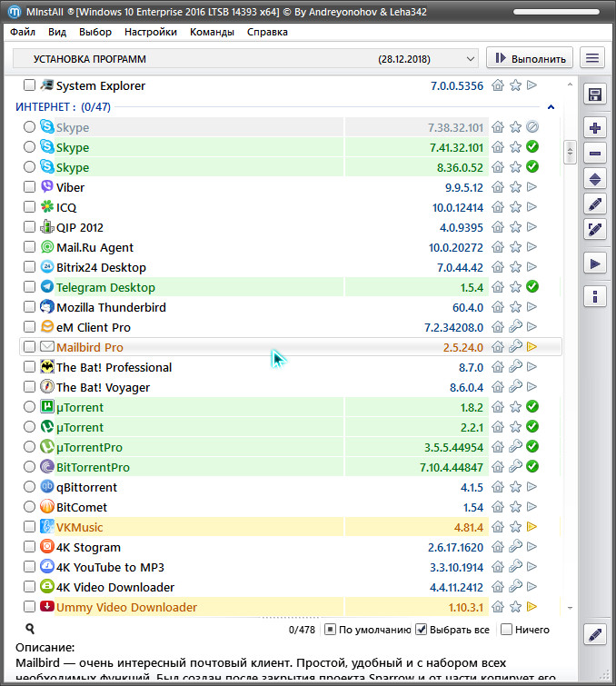Viewport: 616px width, 686px height.
Task: Select the Mailbird Pro list entry
Action: coord(90,347)
